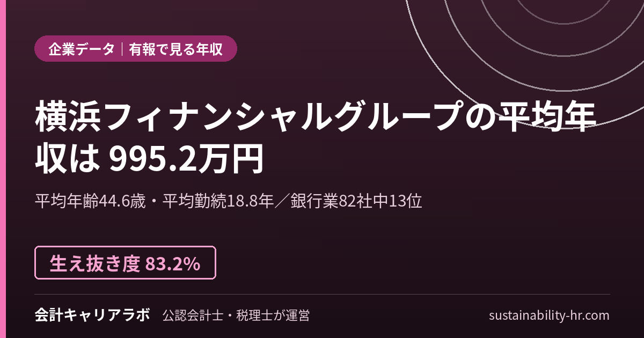Open the sustainability-hr.com link
644x338 pixels.
[549, 315]
